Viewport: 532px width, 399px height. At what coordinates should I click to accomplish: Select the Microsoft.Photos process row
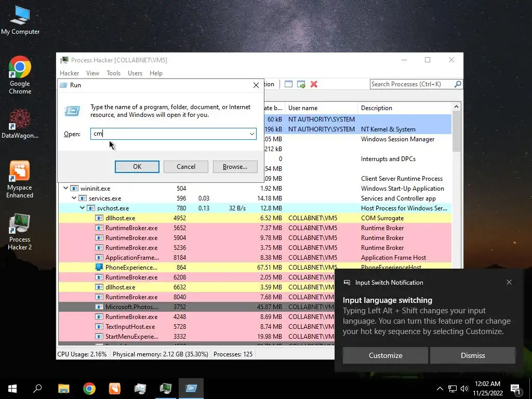pyautogui.click(x=196, y=307)
